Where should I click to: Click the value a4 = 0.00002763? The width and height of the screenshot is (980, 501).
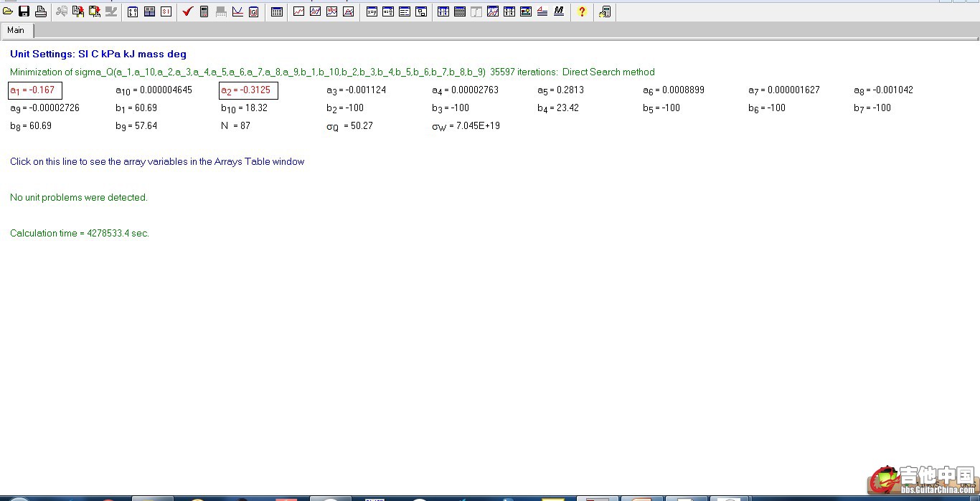tap(465, 90)
